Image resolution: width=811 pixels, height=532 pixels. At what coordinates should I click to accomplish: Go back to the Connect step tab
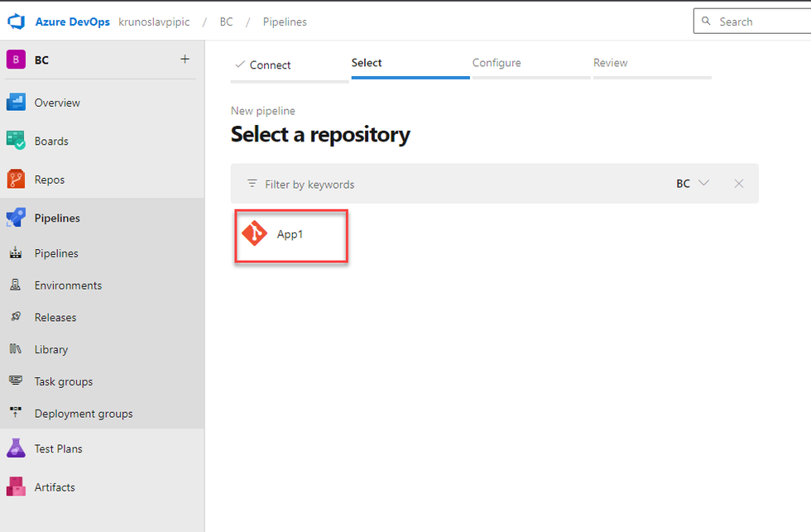(290, 65)
